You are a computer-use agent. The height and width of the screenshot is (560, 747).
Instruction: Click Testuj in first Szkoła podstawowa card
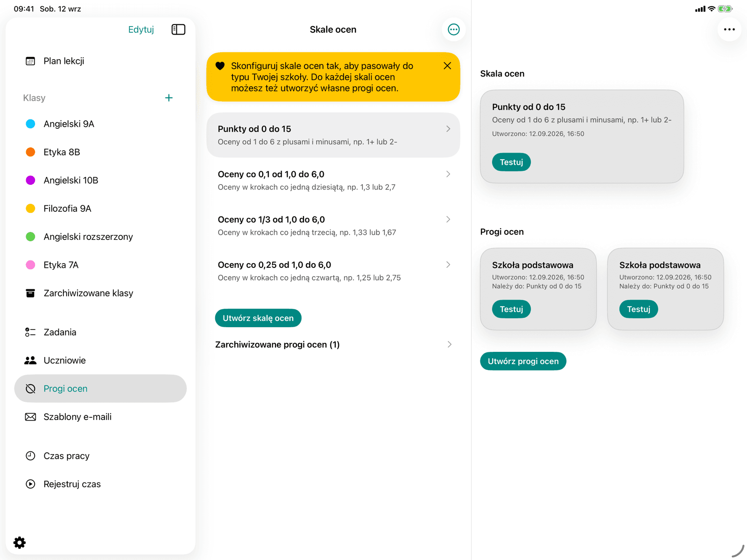coord(511,309)
